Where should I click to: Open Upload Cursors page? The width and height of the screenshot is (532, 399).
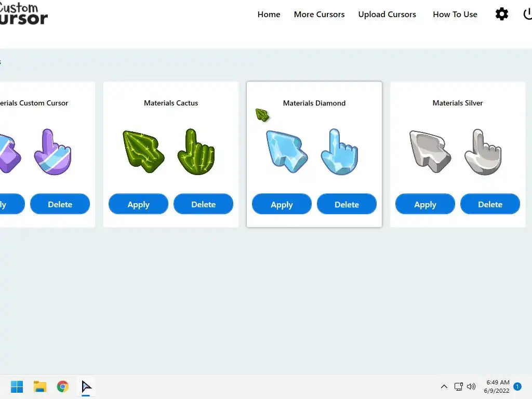(x=387, y=14)
